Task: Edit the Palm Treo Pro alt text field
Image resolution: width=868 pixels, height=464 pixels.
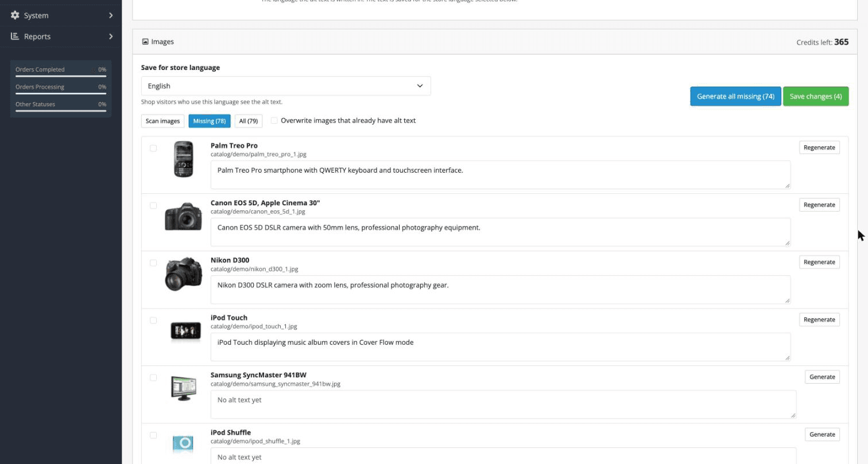Action: tap(501, 174)
